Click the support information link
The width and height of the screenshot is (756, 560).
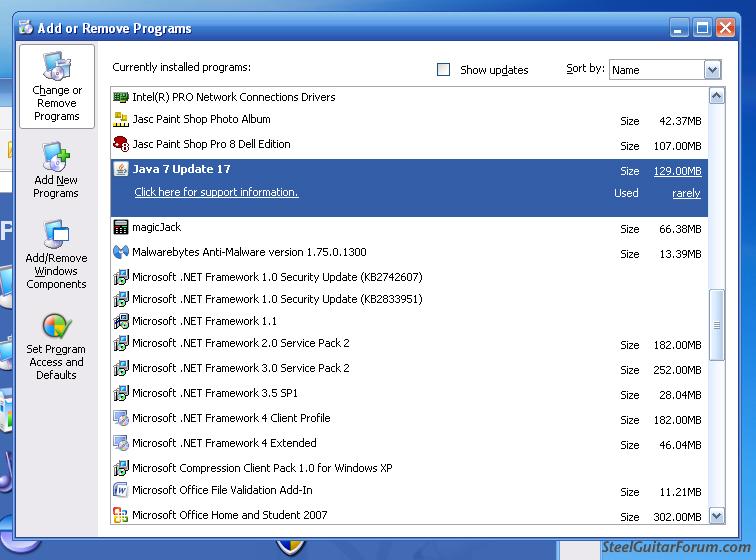point(216,192)
